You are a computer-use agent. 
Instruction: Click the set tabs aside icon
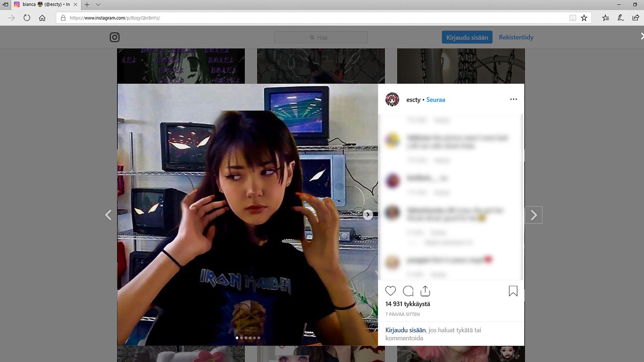5,4
